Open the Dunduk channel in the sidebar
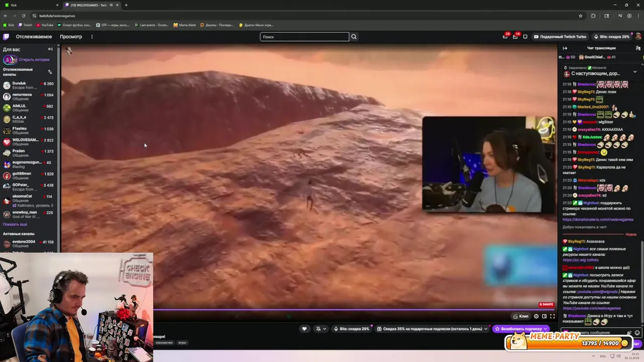This screenshot has height=362, width=644. 29,85
